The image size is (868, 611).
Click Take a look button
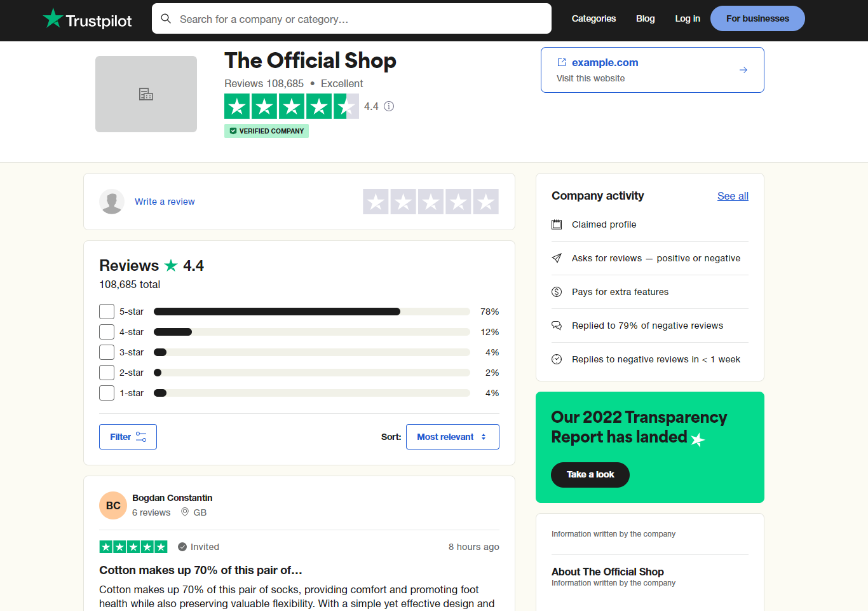pos(590,475)
